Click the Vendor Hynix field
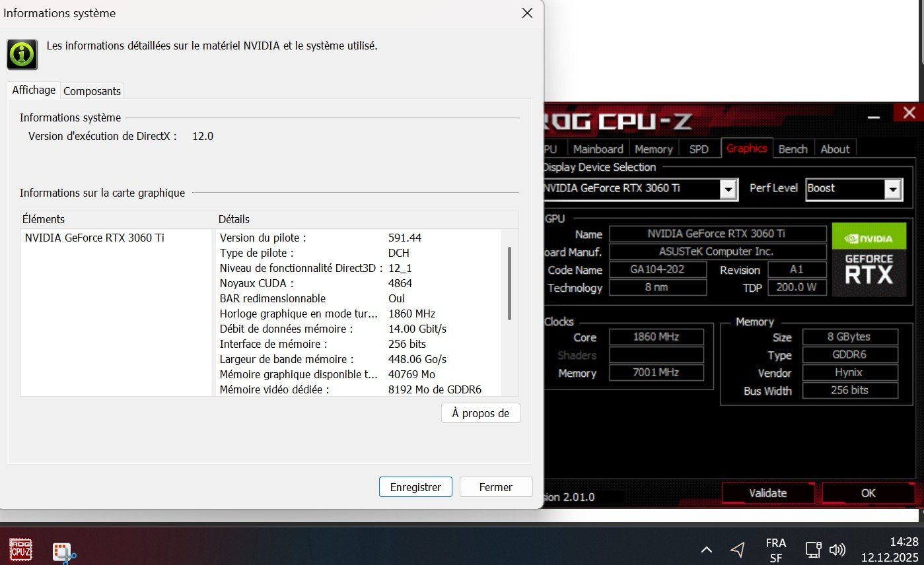The height and width of the screenshot is (565, 924). [x=850, y=372]
